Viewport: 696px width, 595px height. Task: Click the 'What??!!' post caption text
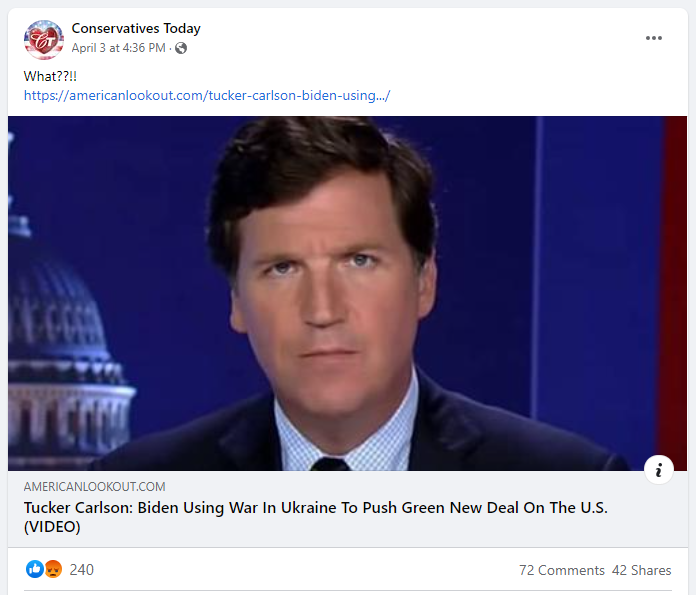(x=50, y=76)
